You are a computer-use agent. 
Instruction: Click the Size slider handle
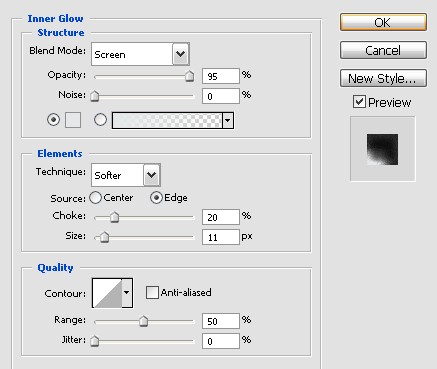tap(104, 237)
